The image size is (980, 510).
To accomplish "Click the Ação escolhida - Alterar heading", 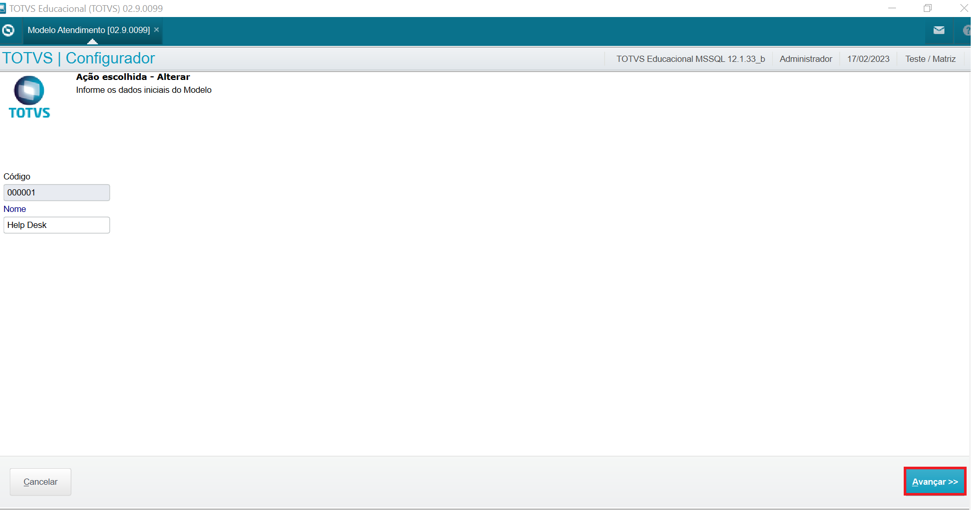I will [x=133, y=77].
